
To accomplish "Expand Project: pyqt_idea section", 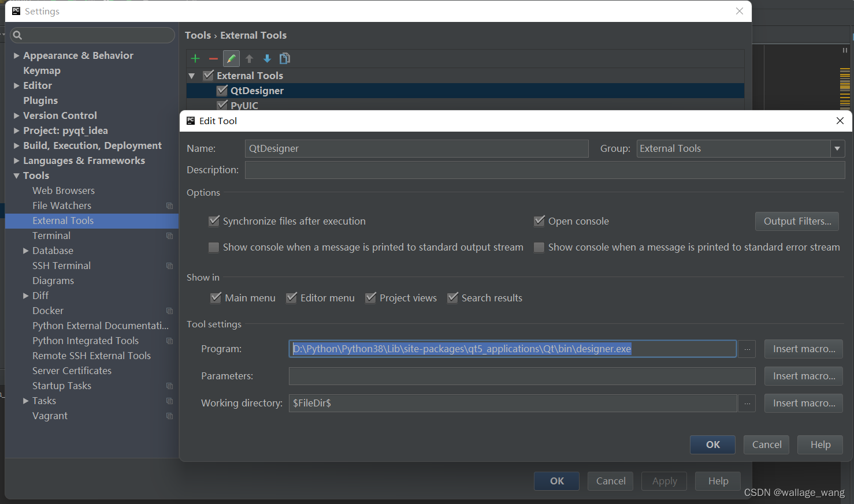I will 17,130.
